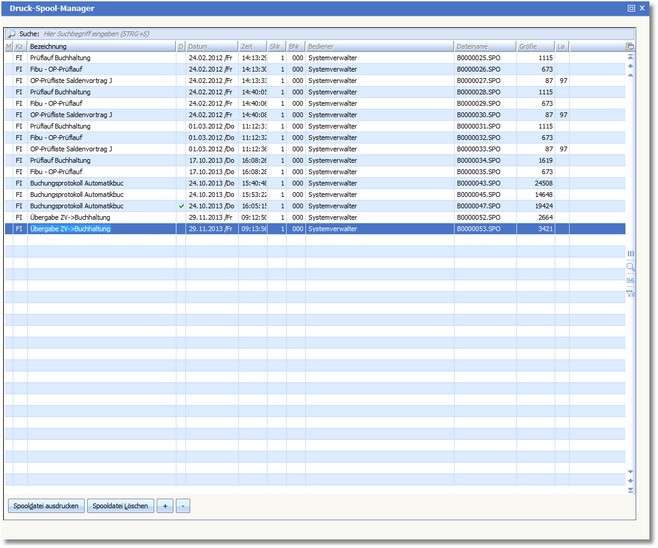Sort by the Datum column header
This screenshot has height=548, width=658.
click(x=210, y=47)
